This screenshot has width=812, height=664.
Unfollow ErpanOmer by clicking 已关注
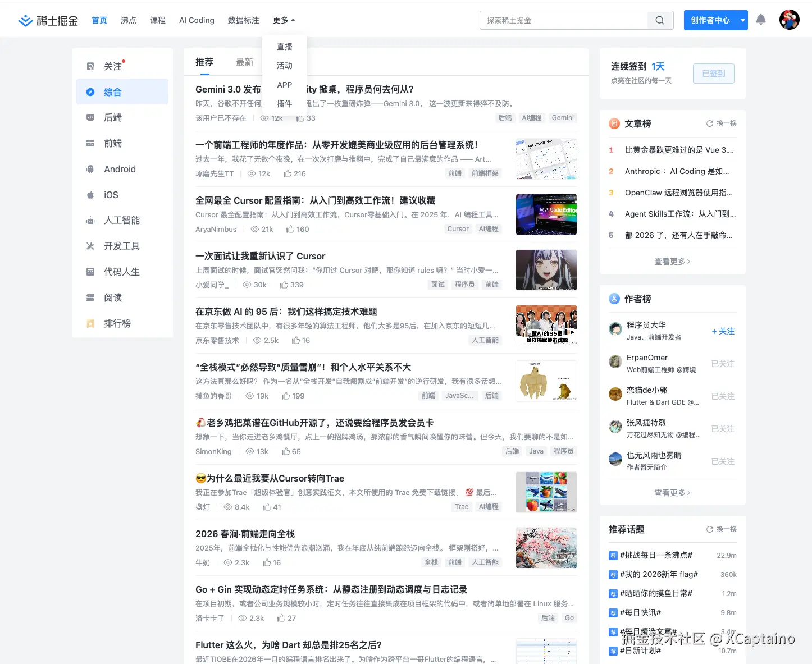click(x=722, y=364)
